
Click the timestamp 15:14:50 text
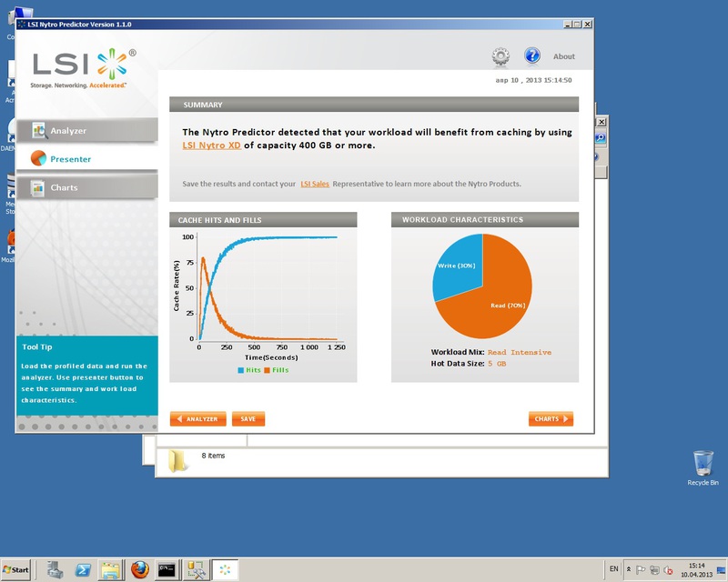[x=557, y=80]
